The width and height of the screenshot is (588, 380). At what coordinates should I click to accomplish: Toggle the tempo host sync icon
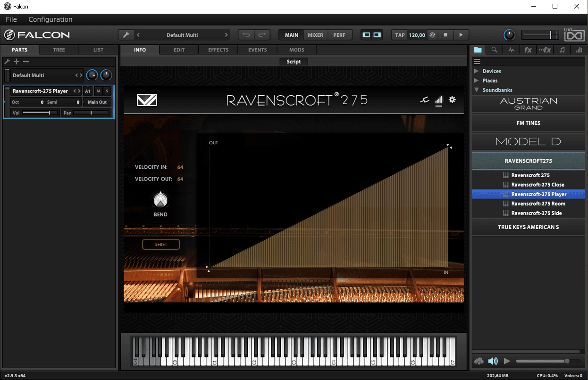tap(432, 35)
